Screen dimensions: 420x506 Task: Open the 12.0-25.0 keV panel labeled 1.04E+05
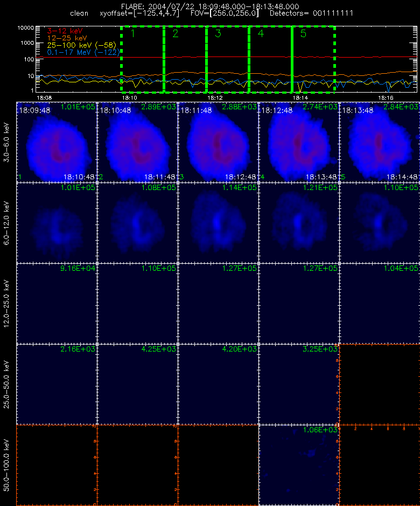click(x=380, y=304)
